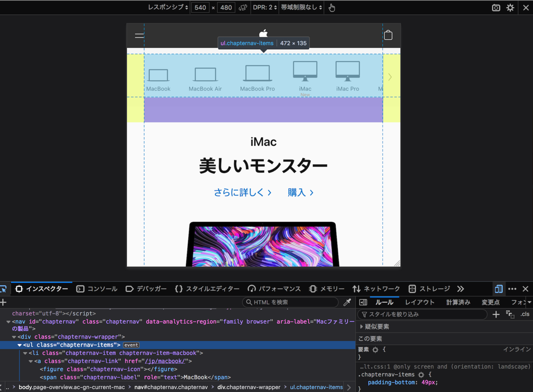Screen dimensions: 533x392
Task: Toggle touch simulation hand icon
Action: point(332,8)
